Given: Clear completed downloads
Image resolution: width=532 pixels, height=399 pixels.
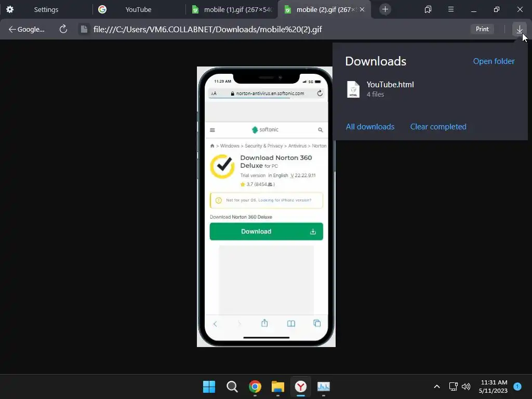Looking at the screenshot, I should 438,127.
